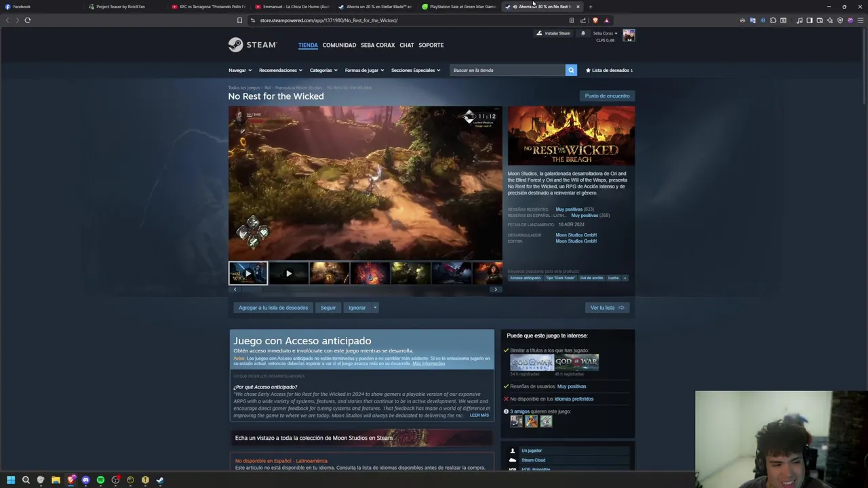Click idiomas preferidos link

click(574, 399)
